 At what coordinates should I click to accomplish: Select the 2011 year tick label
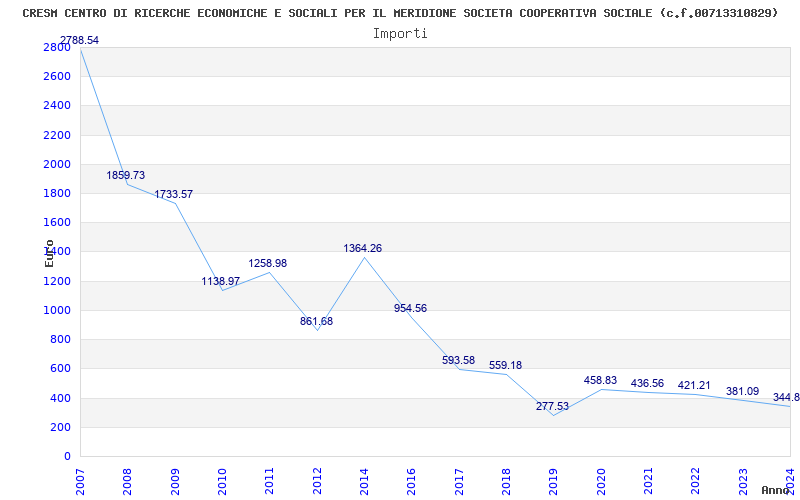[x=269, y=481]
